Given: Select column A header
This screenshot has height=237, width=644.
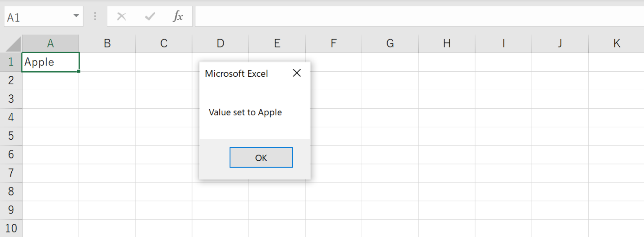Looking at the screenshot, I should coord(50,43).
